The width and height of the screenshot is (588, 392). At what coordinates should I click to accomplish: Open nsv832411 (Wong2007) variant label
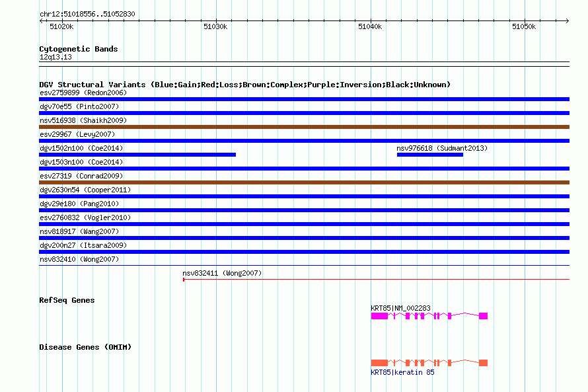click(x=222, y=273)
